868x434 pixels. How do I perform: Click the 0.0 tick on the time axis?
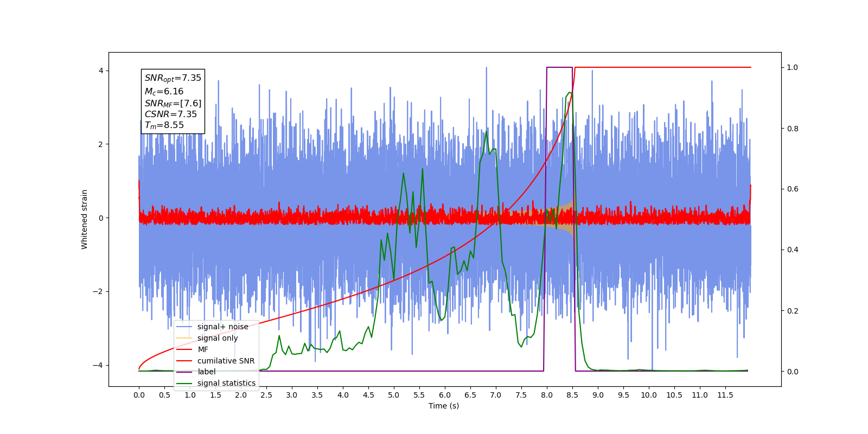pyautogui.click(x=139, y=395)
